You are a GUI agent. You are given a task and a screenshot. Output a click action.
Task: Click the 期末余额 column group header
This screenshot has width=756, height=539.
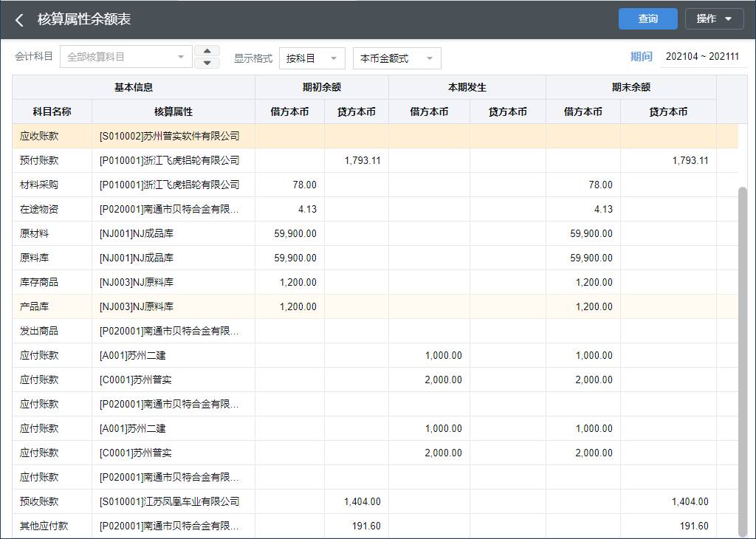pyautogui.click(x=631, y=87)
